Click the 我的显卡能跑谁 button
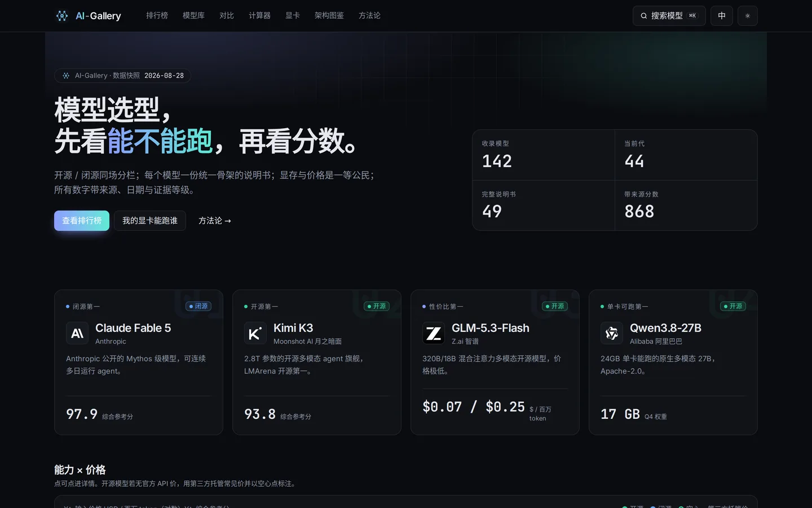The height and width of the screenshot is (508, 812). click(150, 221)
